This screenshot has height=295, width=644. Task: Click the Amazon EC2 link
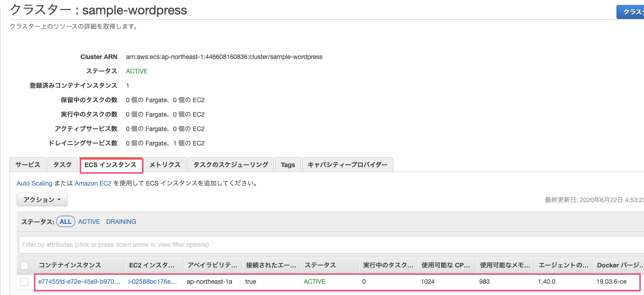click(93, 183)
